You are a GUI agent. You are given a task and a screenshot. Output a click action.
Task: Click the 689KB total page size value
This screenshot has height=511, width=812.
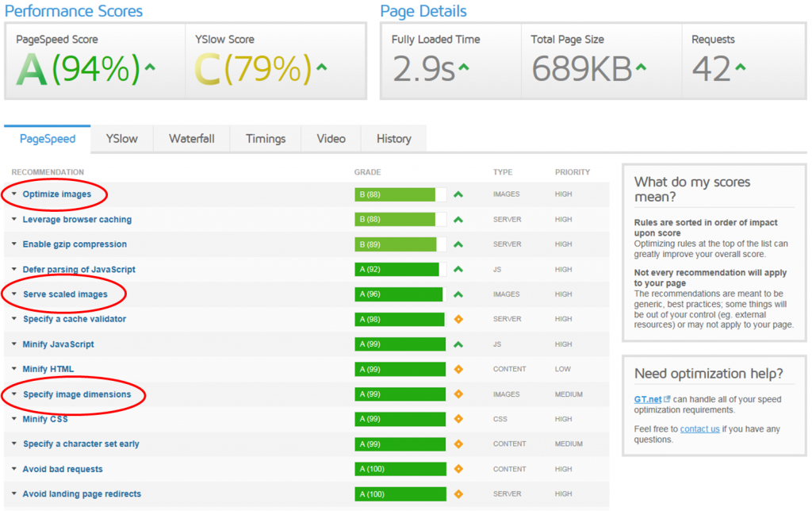582,68
